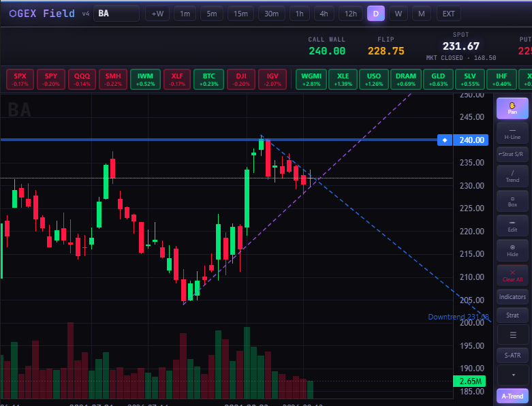Switch to monthly M timeframe
This screenshot has height=406, width=532.
[x=422, y=14]
